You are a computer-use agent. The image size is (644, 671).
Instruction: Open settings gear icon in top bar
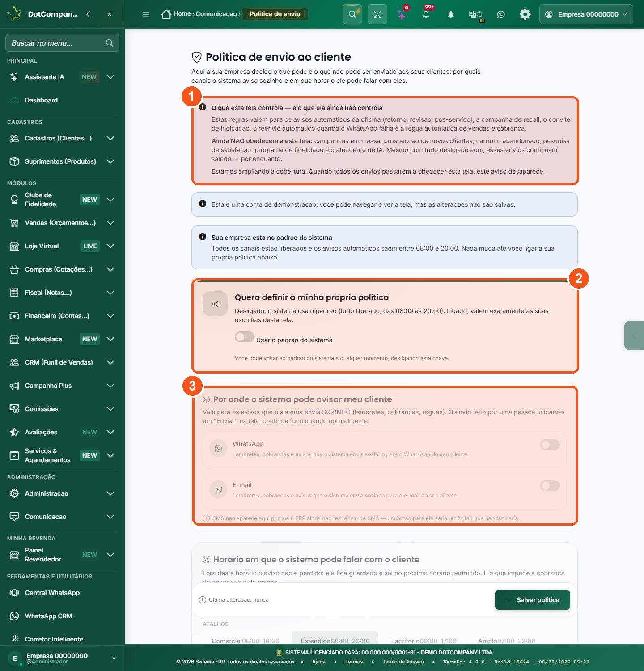[x=525, y=14]
